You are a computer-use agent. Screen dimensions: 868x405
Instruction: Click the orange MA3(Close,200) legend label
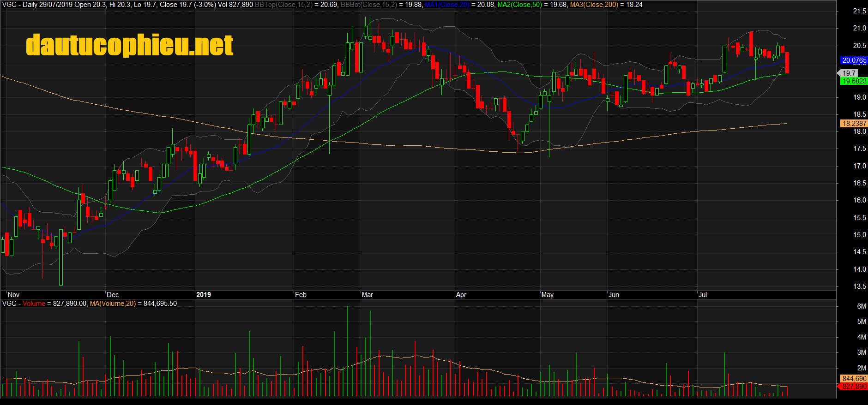coord(594,5)
